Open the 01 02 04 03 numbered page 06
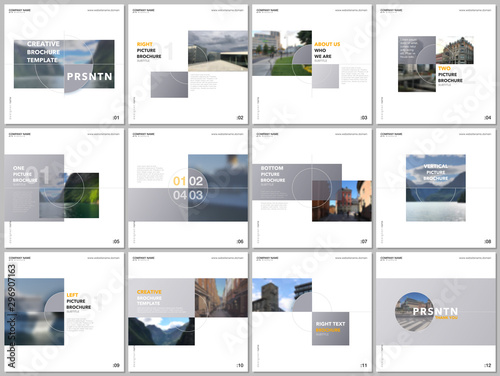Screen dimensions: 500x376 click(x=188, y=188)
